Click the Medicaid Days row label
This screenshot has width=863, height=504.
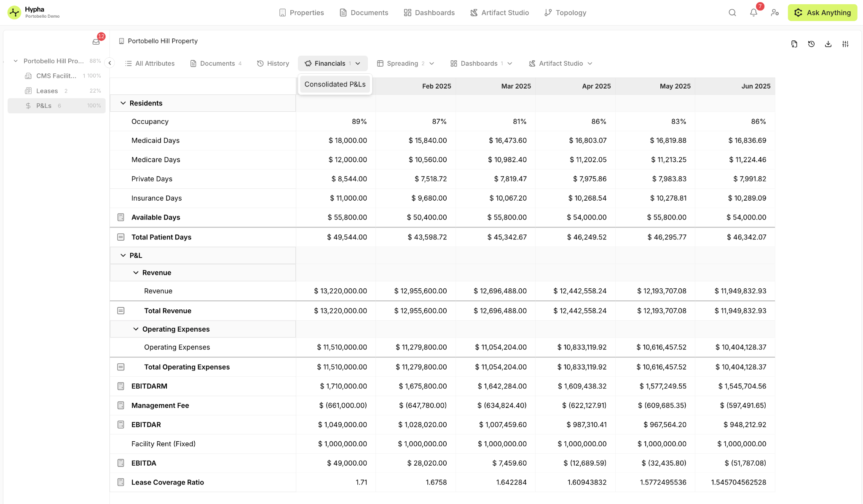pyautogui.click(x=155, y=140)
